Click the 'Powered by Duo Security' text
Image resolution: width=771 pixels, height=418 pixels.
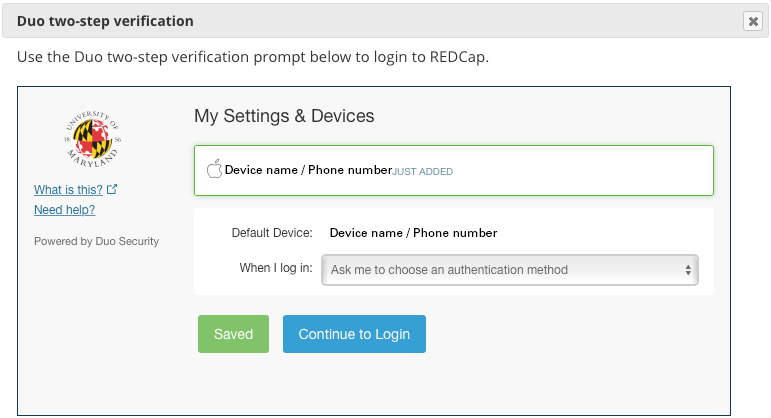pos(96,241)
